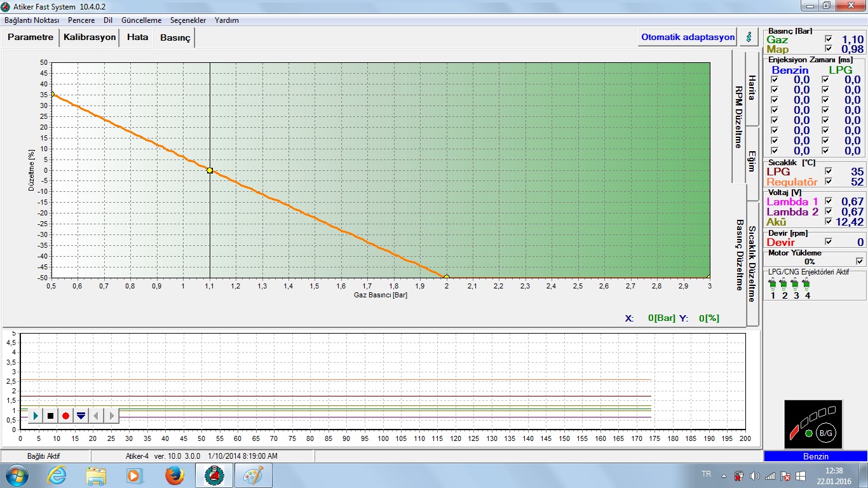Screen dimensions: 868x488
Task: Open the Windows Start menu
Action: [17, 475]
